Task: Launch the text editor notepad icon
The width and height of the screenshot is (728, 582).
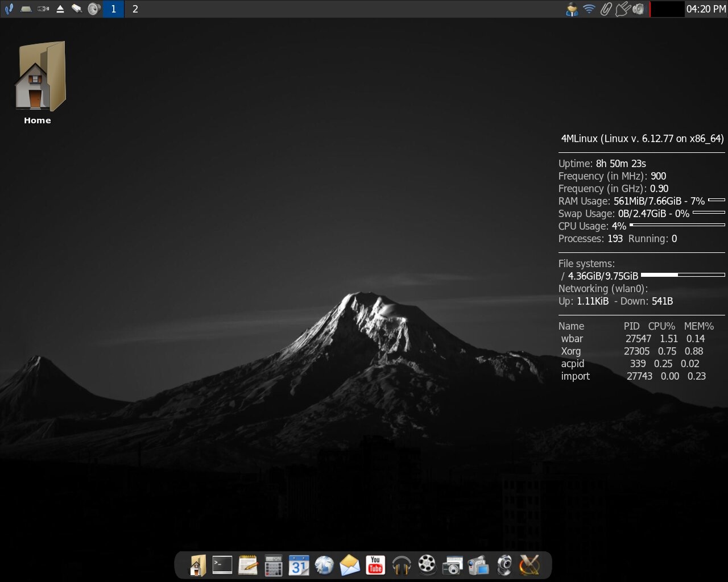Action: 247,565
